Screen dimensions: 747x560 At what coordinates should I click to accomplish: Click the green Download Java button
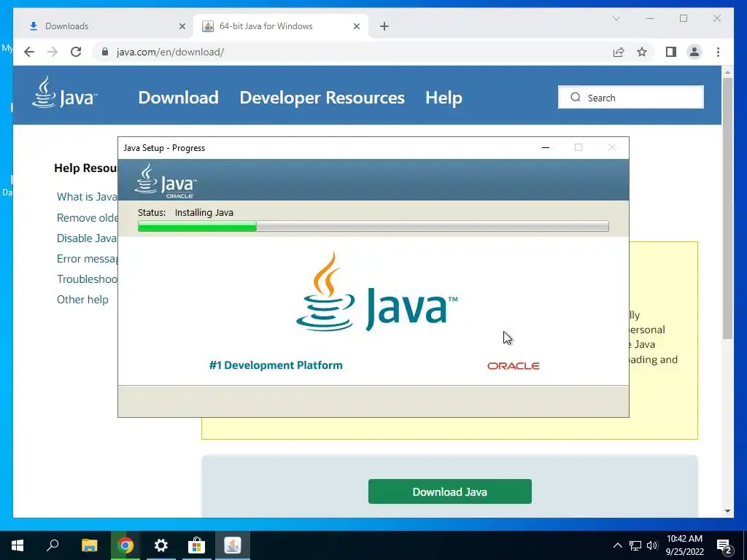pos(449,491)
